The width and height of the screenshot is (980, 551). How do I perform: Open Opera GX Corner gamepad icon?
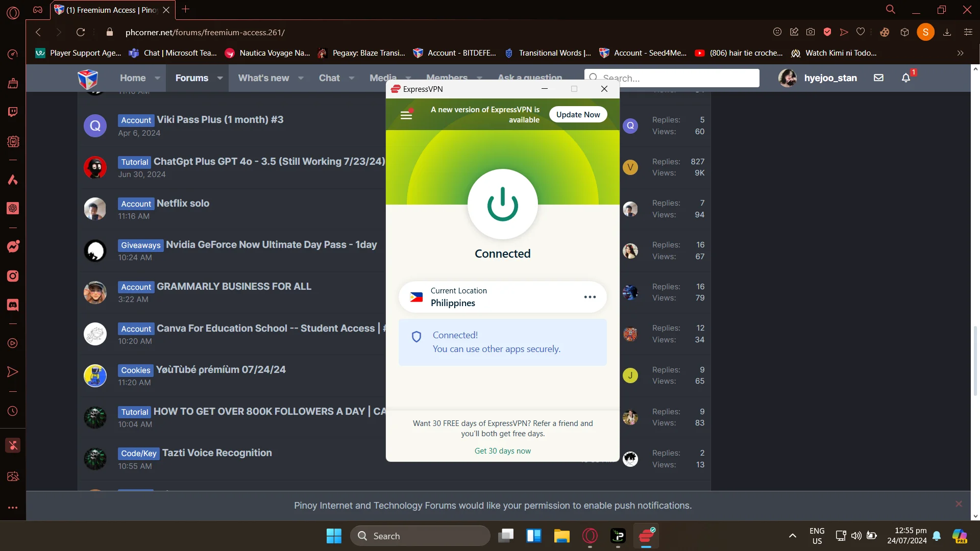tap(38, 10)
